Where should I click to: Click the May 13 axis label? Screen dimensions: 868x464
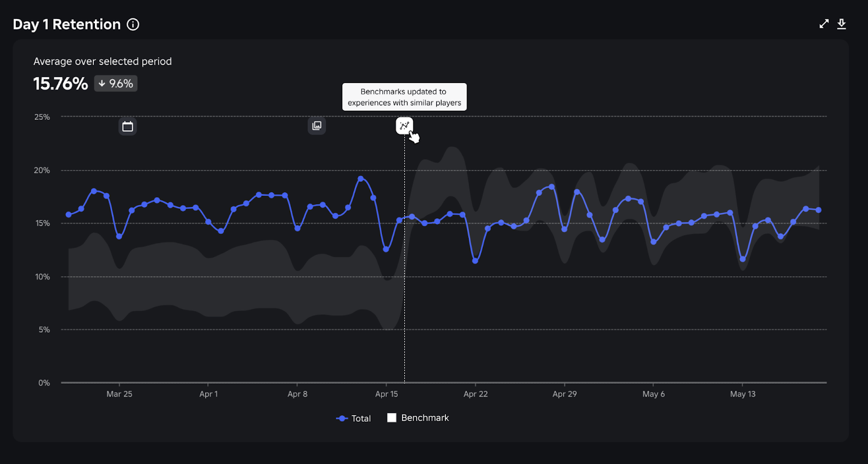pyautogui.click(x=743, y=394)
